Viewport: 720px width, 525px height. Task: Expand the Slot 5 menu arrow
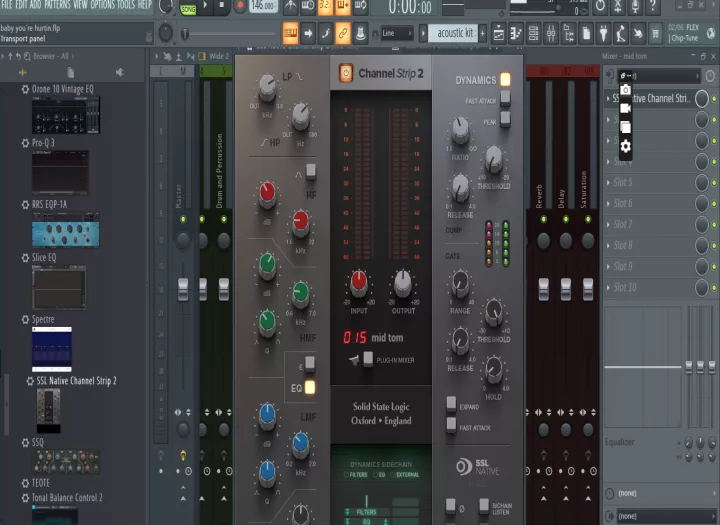(x=608, y=182)
